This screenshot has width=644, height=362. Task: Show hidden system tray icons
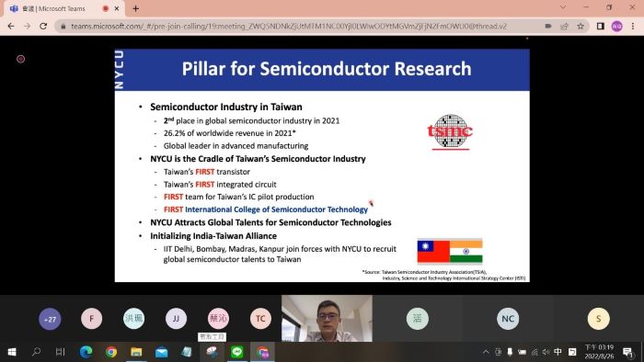point(486,352)
